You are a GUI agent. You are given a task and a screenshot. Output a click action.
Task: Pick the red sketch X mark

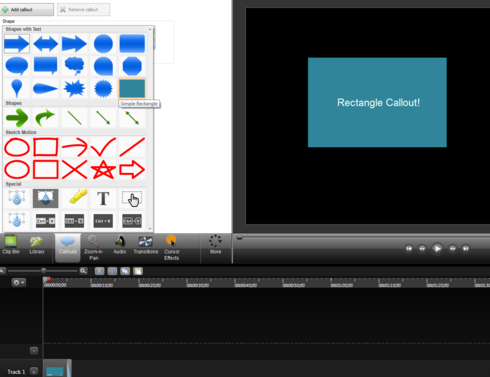tap(74, 170)
